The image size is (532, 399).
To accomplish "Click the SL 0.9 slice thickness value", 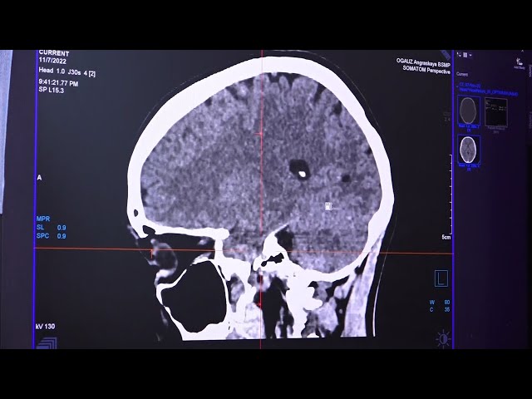I will [62, 227].
